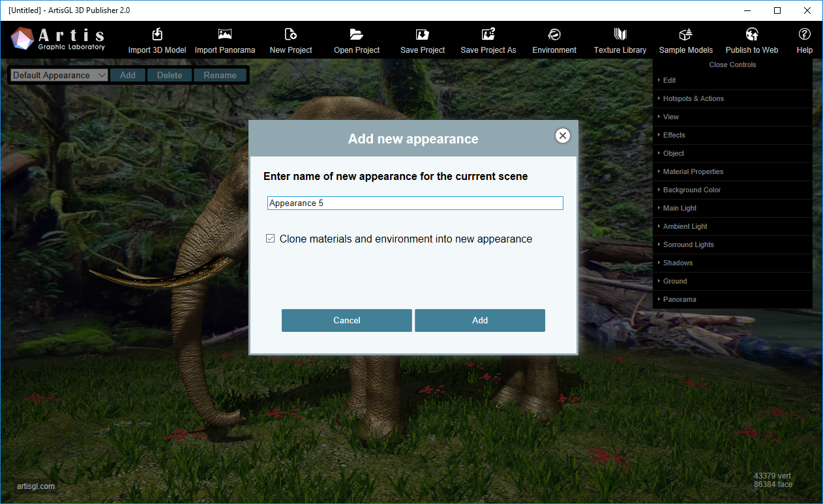Confirm with the dialog's Add button
823x504 pixels.
[480, 320]
